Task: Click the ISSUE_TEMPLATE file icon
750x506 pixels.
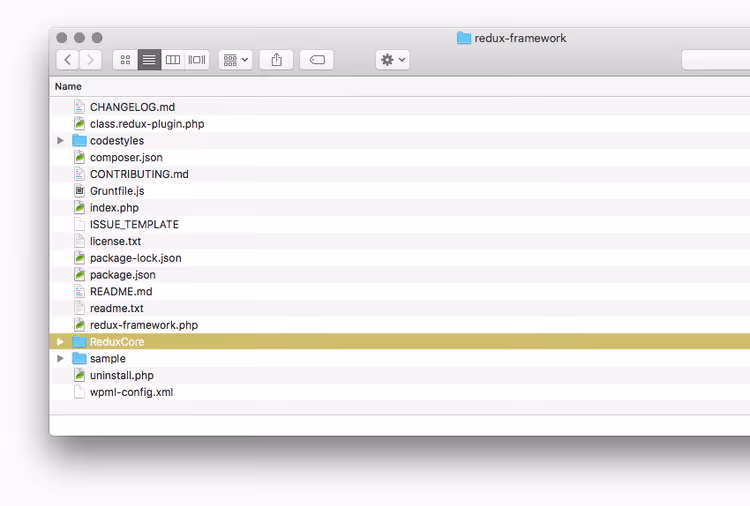Action: (x=79, y=224)
